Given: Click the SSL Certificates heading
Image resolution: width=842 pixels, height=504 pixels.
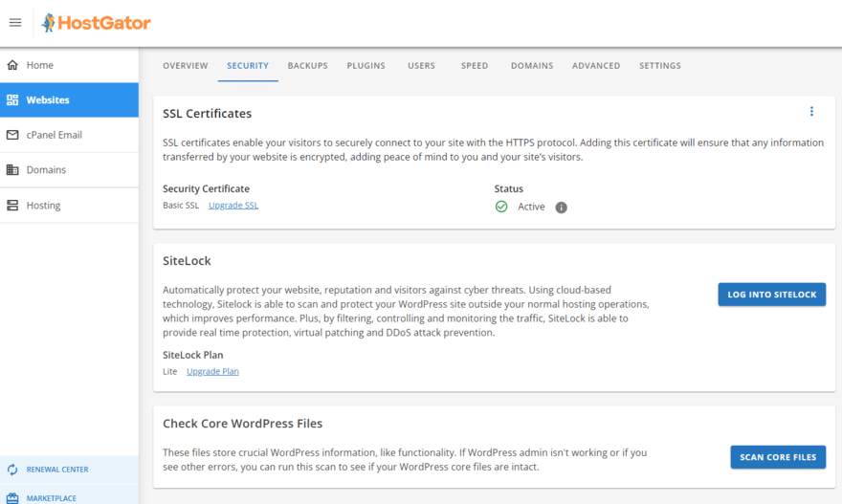Looking at the screenshot, I should [x=208, y=113].
